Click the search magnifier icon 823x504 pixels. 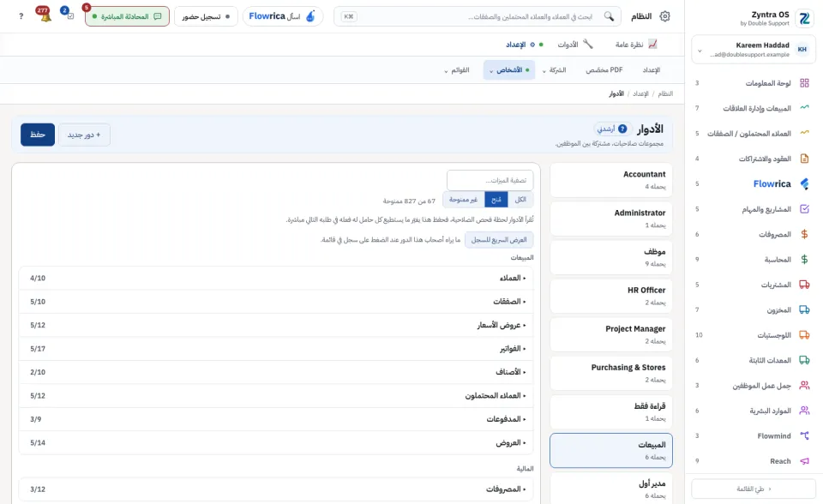point(609,16)
